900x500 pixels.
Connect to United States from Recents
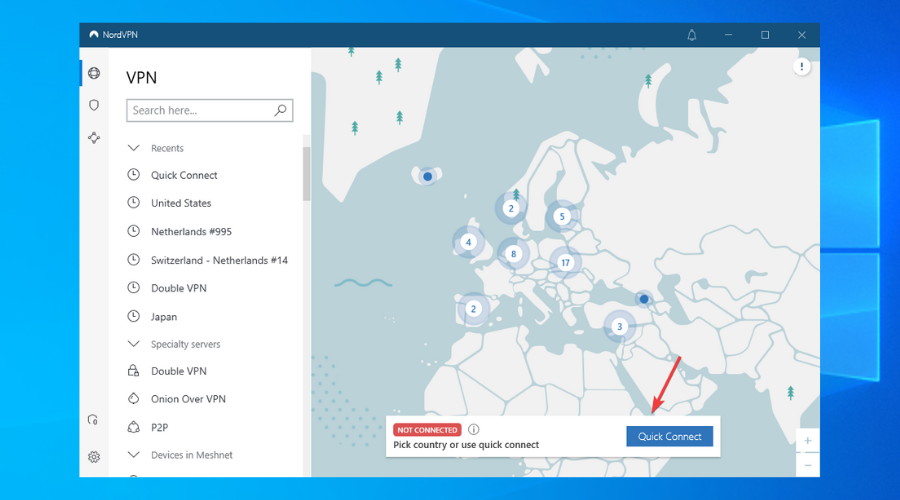[x=181, y=203]
